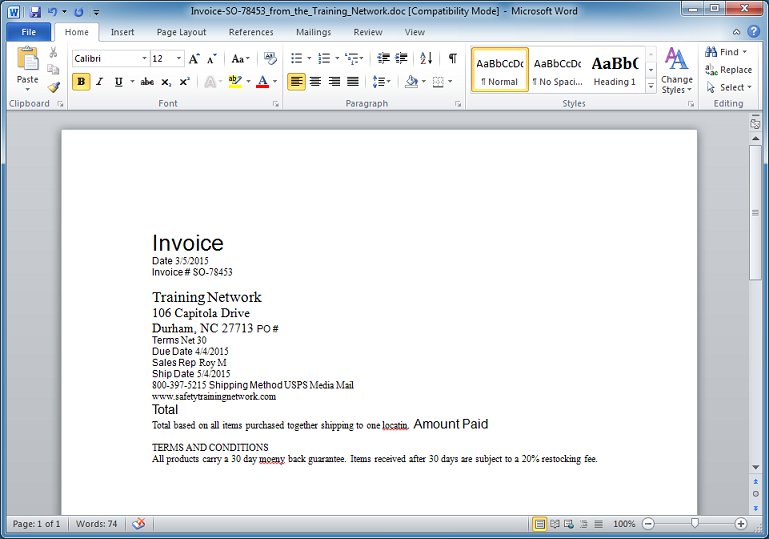
Task: Click the Words: 74 status indicator
Action: (97, 524)
